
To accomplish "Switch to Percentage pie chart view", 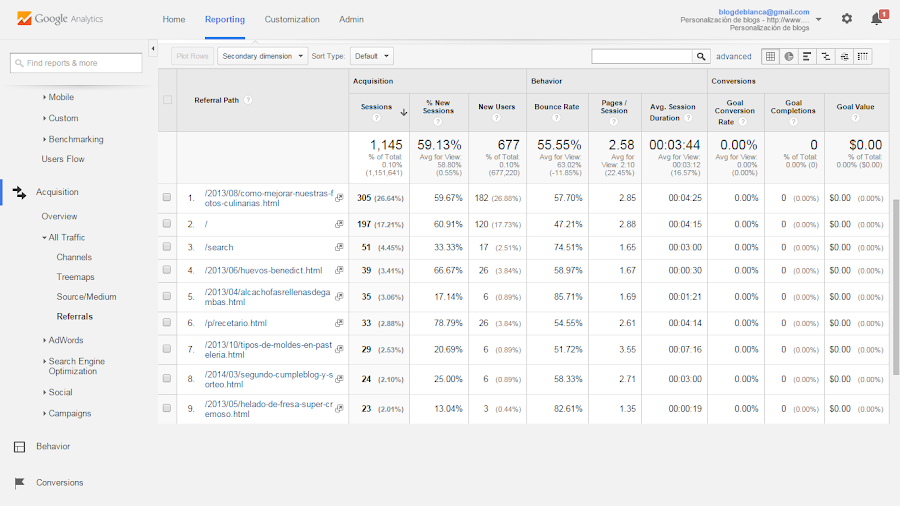I will coord(789,56).
